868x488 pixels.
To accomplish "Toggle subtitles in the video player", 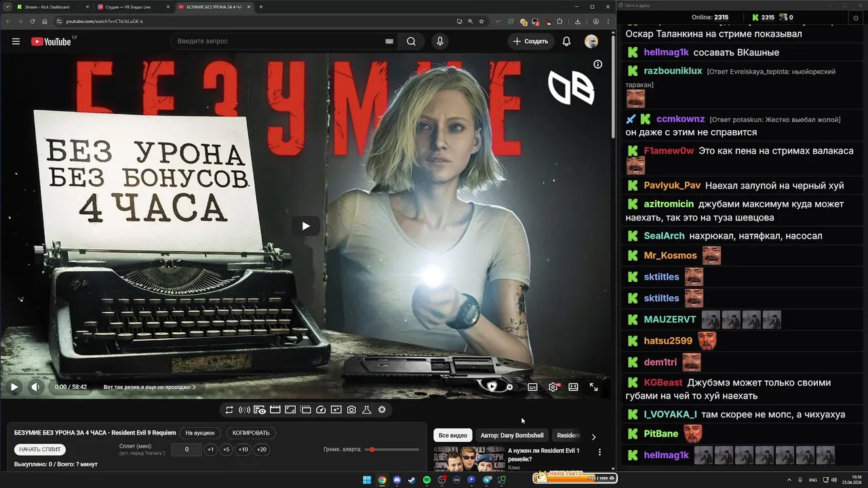I will [532, 387].
